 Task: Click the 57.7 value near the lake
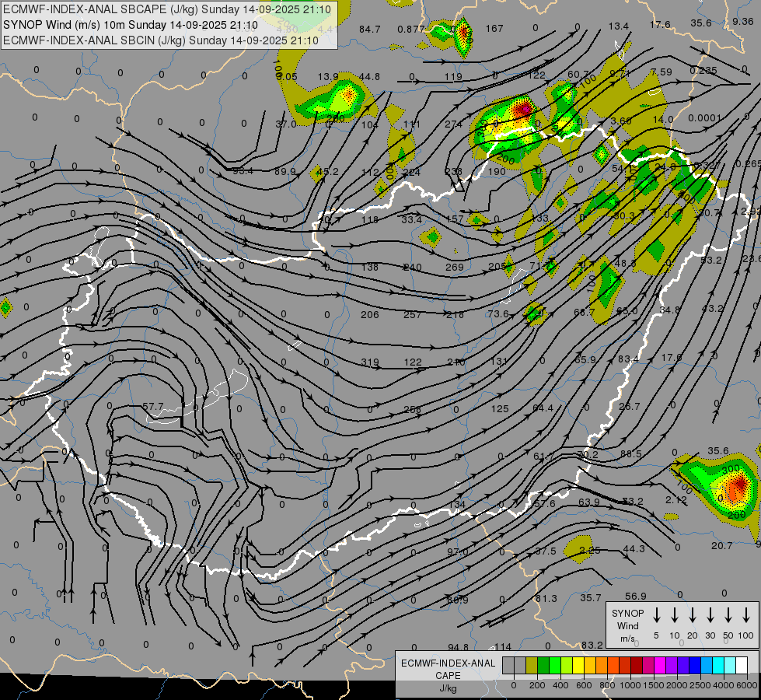point(153,406)
